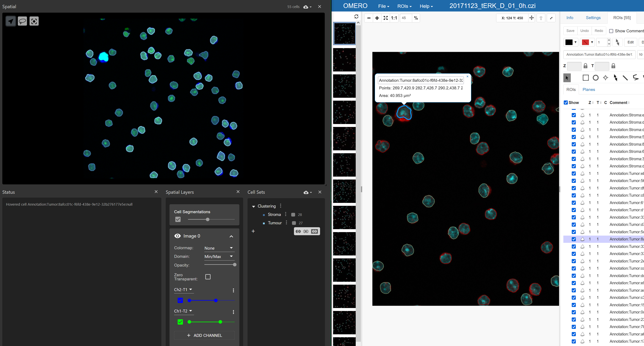Screen dimensions: 644x346
Task: Toggle the T lock icon
Action: pyautogui.click(x=613, y=66)
